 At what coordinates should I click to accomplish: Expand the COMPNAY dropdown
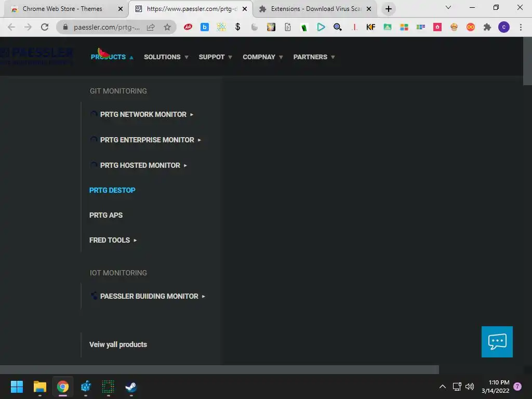[x=262, y=57]
